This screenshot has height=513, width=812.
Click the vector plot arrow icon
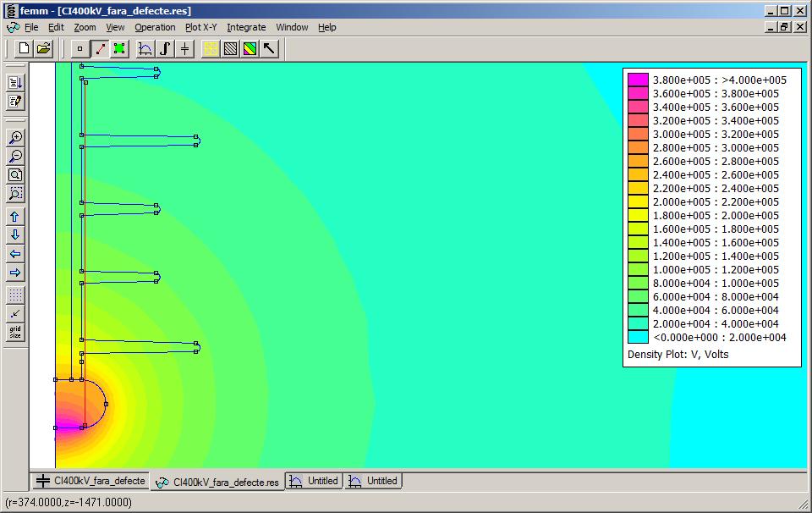pos(269,49)
